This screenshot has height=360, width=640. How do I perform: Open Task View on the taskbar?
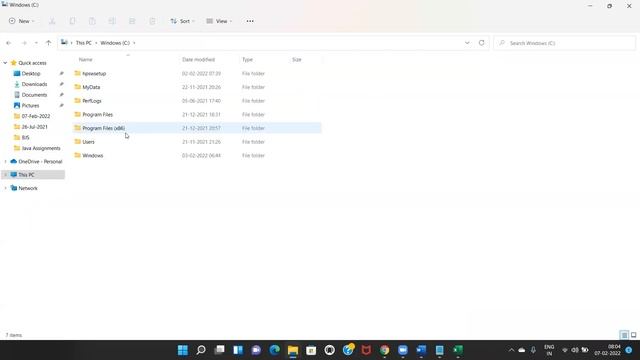[220, 350]
